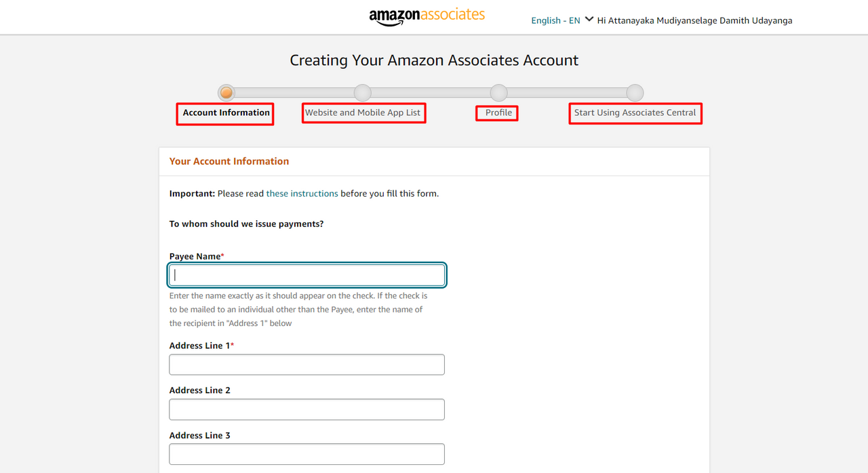This screenshot has height=473, width=868.
Task: Click into the Address Line 1 field
Action: pos(307,365)
